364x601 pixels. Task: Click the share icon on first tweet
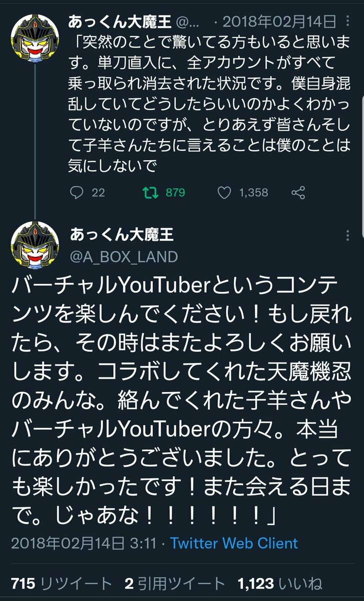click(x=298, y=192)
